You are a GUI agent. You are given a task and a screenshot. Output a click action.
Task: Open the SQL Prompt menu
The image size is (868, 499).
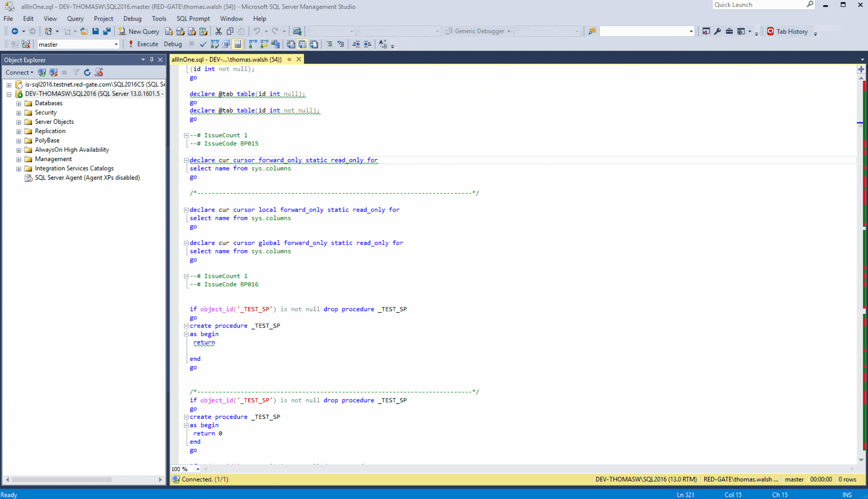[193, 19]
